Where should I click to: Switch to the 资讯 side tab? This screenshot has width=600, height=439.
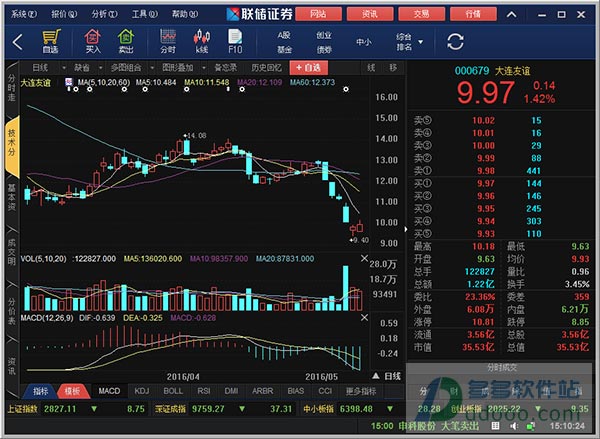(12, 366)
